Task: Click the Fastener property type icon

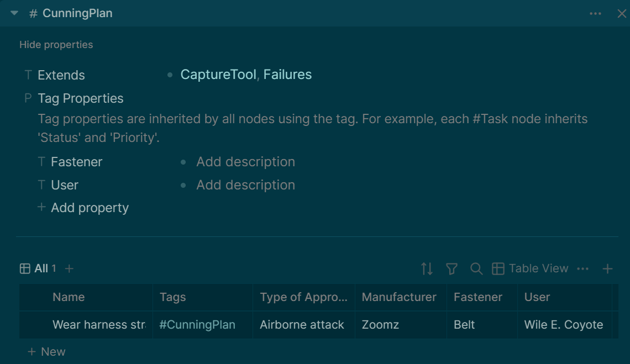Action: [41, 162]
